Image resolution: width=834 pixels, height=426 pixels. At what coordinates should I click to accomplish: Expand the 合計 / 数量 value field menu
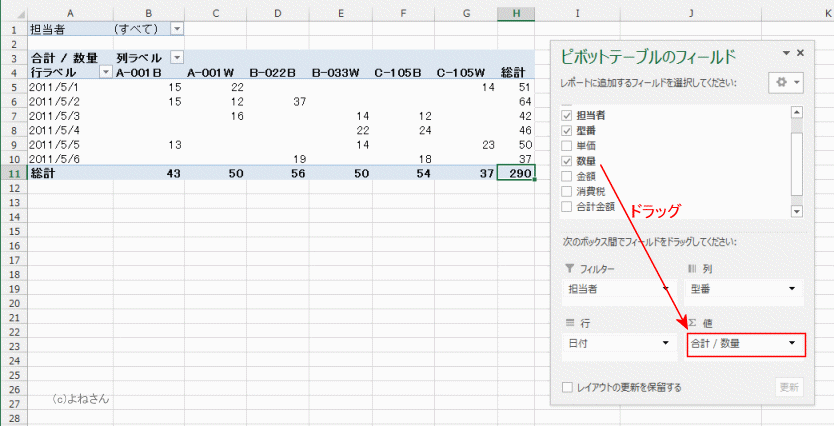pos(793,344)
